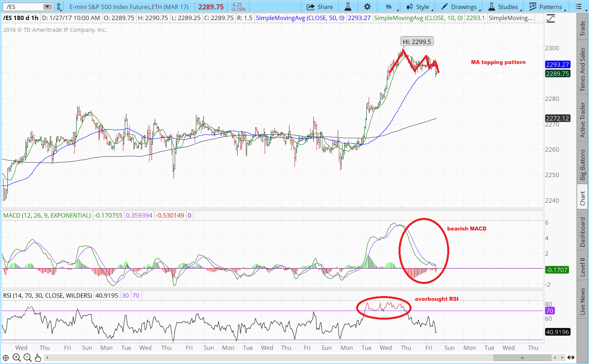Open the flask research tool icon
Screen dimensions: 589x364
348,7
